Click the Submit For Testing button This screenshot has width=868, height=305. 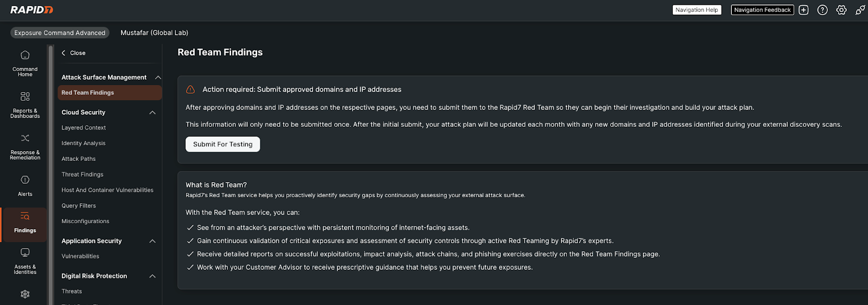click(222, 144)
